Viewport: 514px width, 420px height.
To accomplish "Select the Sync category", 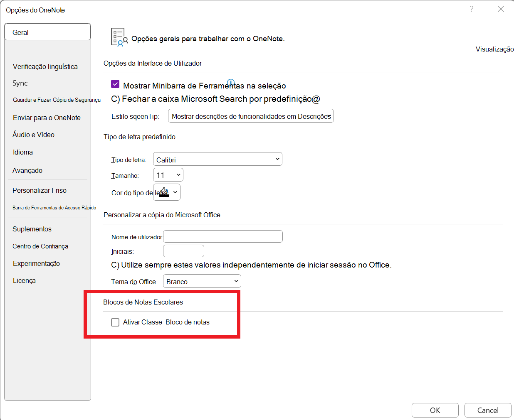I will pyautogui.click(x=20, y=83).
